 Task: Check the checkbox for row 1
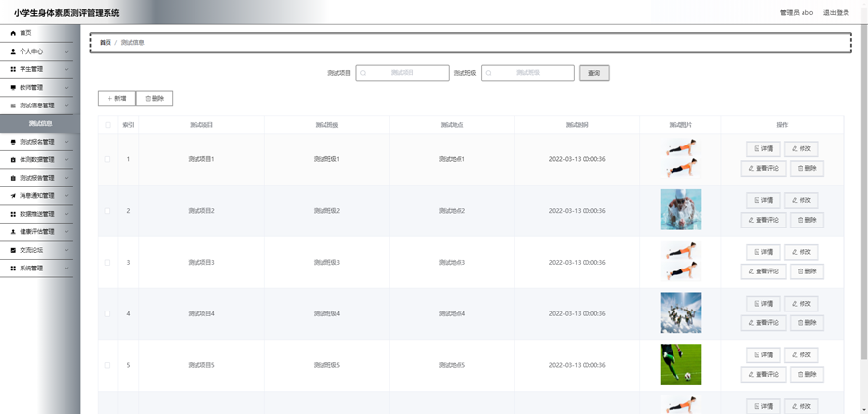(108, 159)
